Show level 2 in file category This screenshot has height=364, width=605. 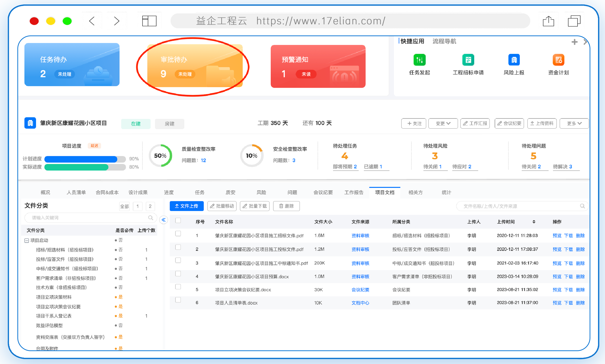(150, 206)
